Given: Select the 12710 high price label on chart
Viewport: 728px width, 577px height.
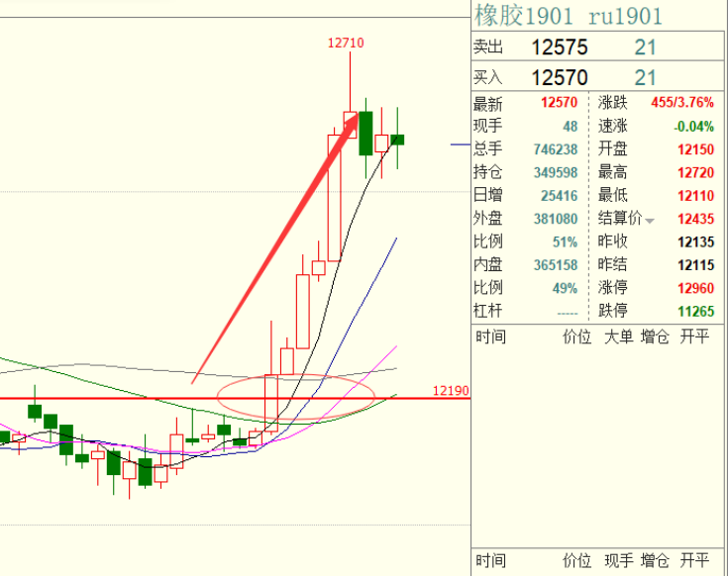Looking at the screenshot, I should pos(346,44).
